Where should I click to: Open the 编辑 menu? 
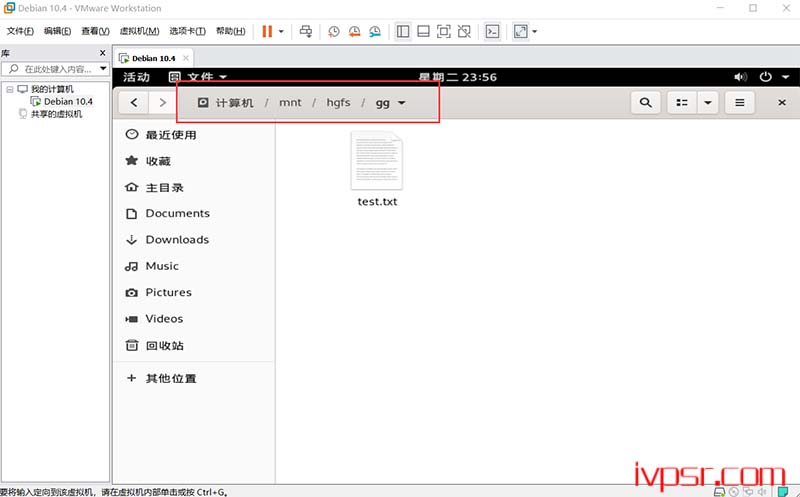click(57, 31)
